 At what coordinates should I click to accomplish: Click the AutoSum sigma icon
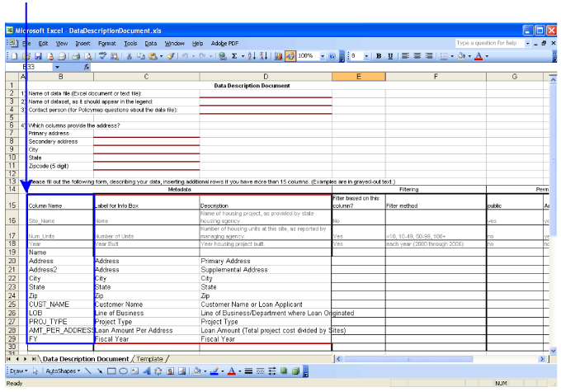click(x=234, y=56)
